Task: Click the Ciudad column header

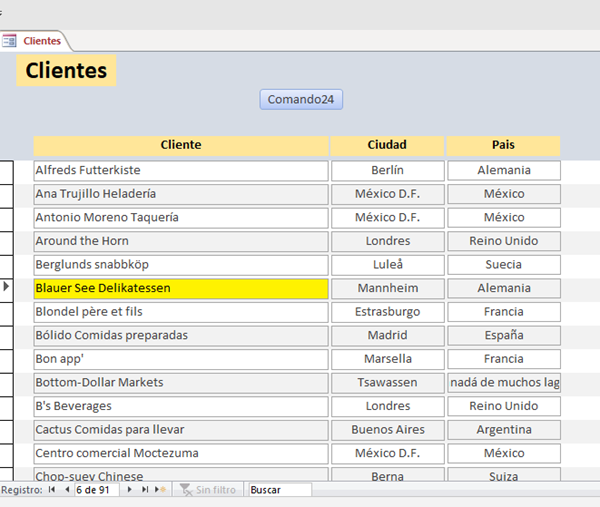Action: click(x=387, y=145)
